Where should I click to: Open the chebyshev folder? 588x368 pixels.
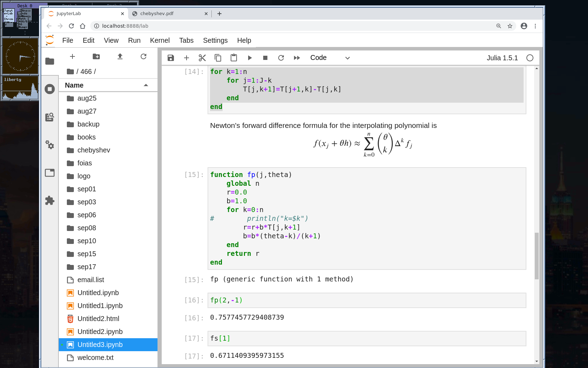point(93,150)
